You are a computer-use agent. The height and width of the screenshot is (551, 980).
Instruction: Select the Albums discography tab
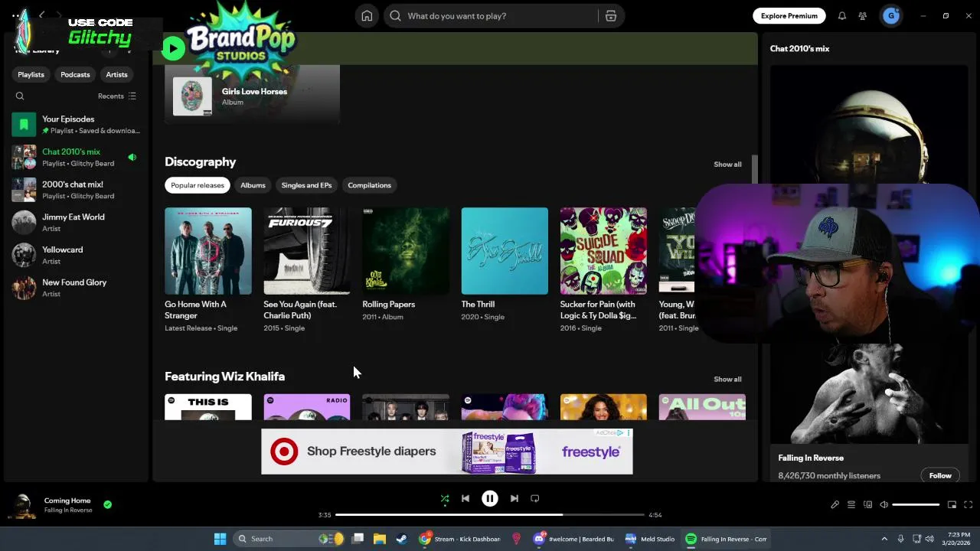(x=253, y=185)
